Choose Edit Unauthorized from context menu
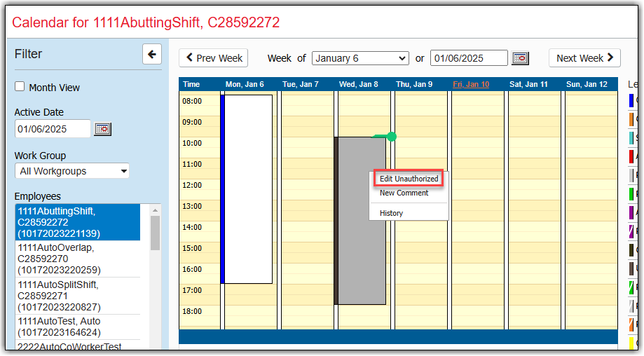The width and height of the screenshot is (644, 356). [x=409, y=179]
